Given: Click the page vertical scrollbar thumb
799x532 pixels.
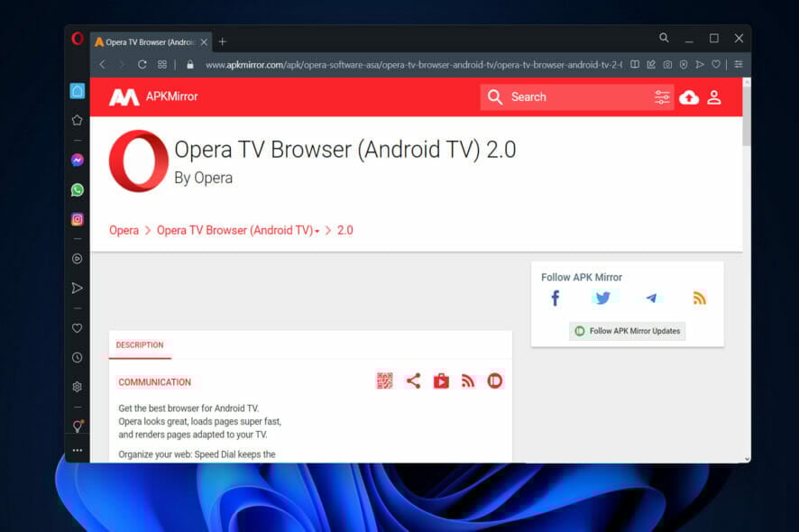Looking at the screenshot, I should point(747,115).
